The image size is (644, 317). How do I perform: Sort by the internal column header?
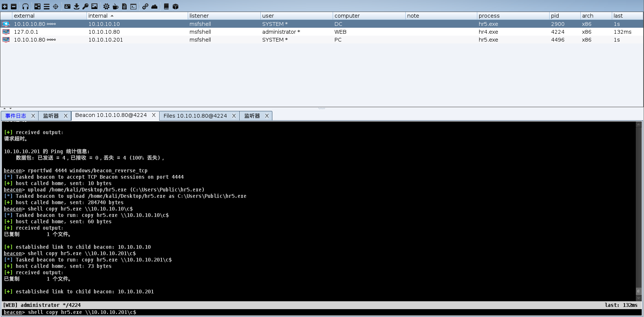click(137, 16)
